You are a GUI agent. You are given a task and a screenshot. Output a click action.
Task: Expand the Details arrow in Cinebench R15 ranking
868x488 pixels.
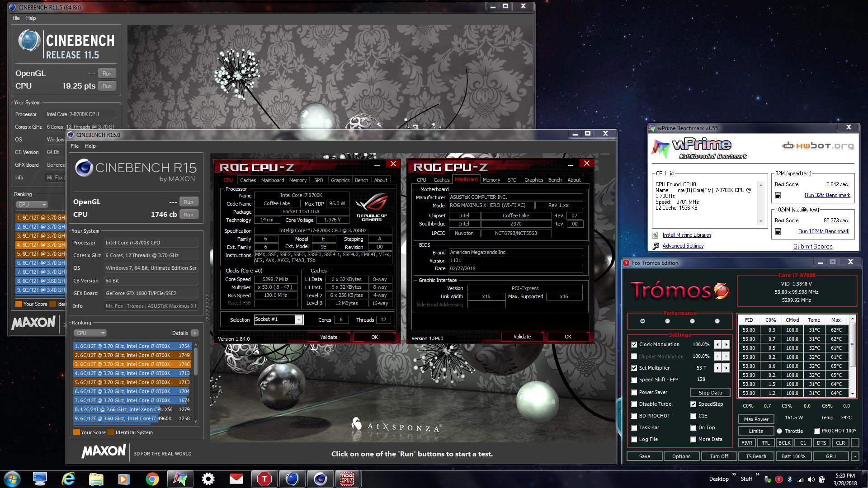[195, 333]
